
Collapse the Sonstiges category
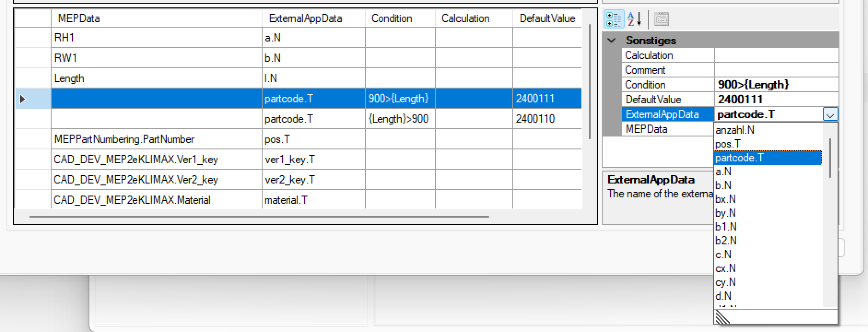click(x=612, y=40)
